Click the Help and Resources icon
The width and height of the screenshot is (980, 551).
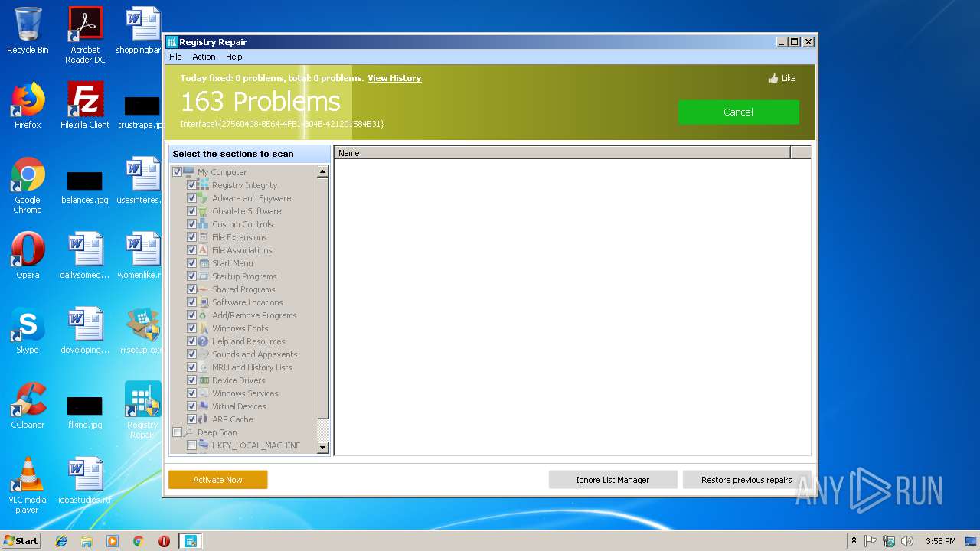coord(204,341)
